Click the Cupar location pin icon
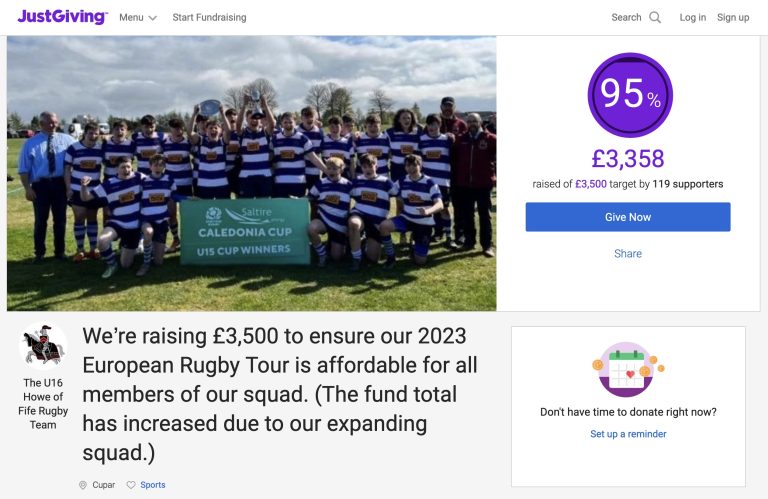The image size is (768, 499). (83, 485)
